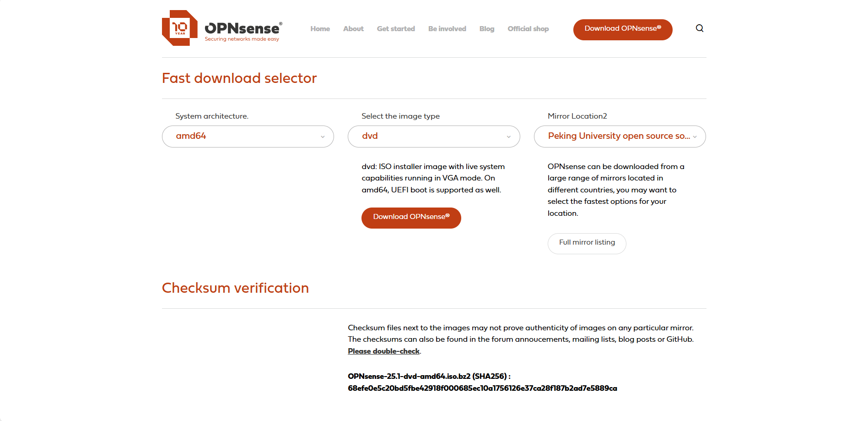Navigate to the Blog menu item
This screenshot has height=421, width=868.
click(x=486, y=29)
